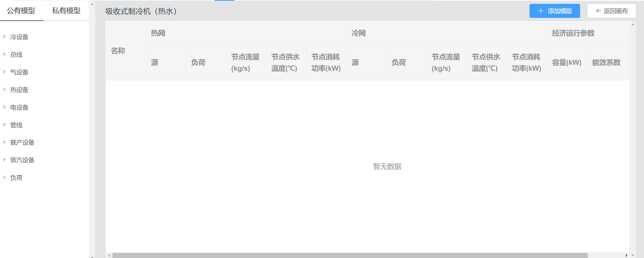The height and width of the screenshot is (258, 644).
Task: Switch to the 私有模型 tab
Action: [x=66, y=11]
